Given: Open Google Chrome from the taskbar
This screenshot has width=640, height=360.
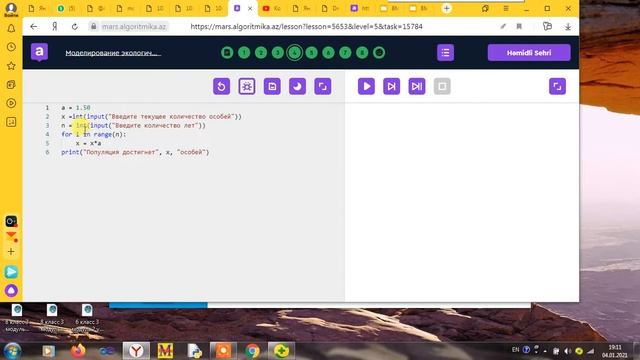Looking at the screenshot, I should click(x=252, y=351).
